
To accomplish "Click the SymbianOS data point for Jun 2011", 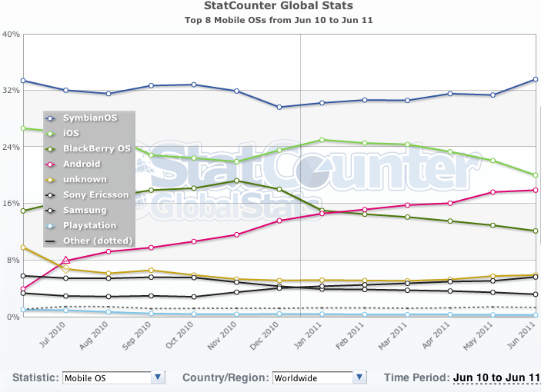I will 534,79.
